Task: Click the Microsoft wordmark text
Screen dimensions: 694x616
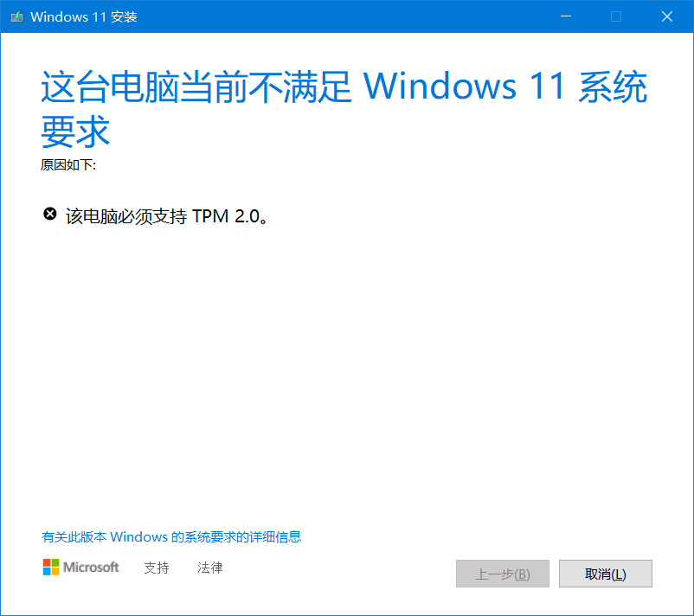Action: pyautogui.click(x=91, y=567)
